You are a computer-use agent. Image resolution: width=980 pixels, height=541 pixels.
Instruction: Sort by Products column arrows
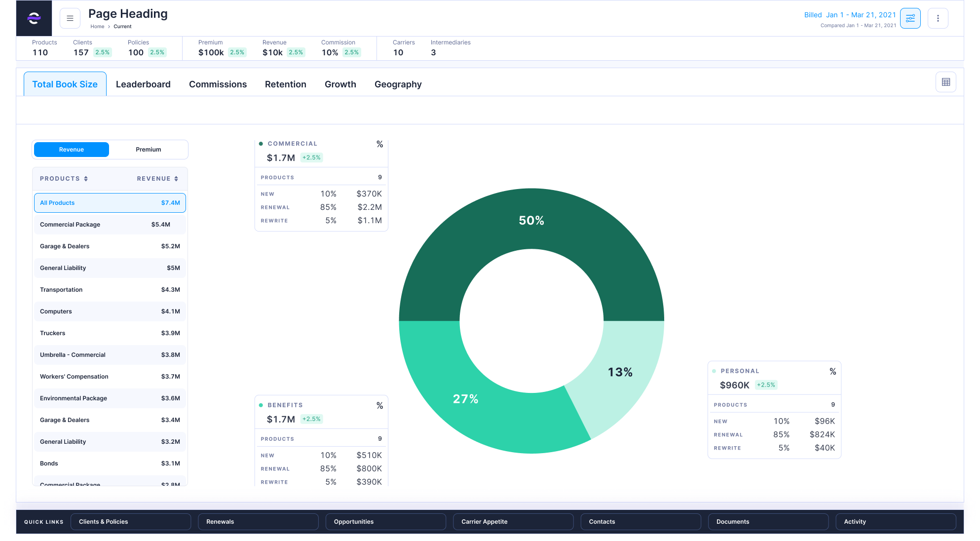[x=86, y=179]
